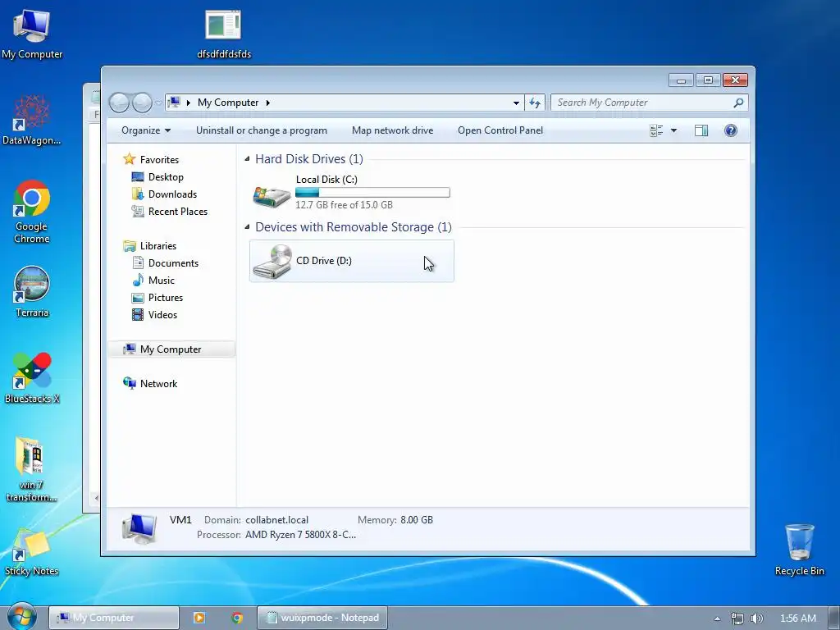This screenshot has width=840, height=630.
Task: Click the arrow after My Computer breadcrumb
Action: (268, 103)
